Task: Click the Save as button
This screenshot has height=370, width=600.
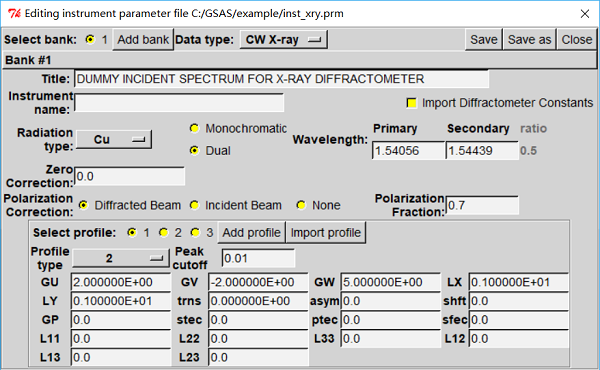Action: [x=529, y=39]
